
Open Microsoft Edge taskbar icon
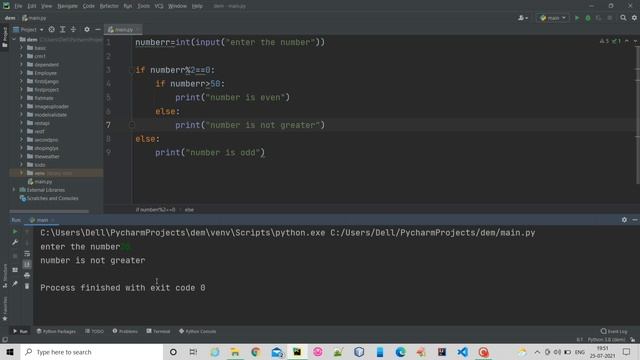(400, 352)
